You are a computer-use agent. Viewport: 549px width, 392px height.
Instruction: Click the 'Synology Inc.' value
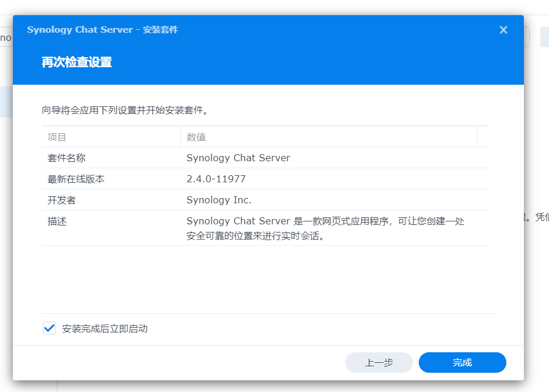pyautogui.click(x=219, y=200)
